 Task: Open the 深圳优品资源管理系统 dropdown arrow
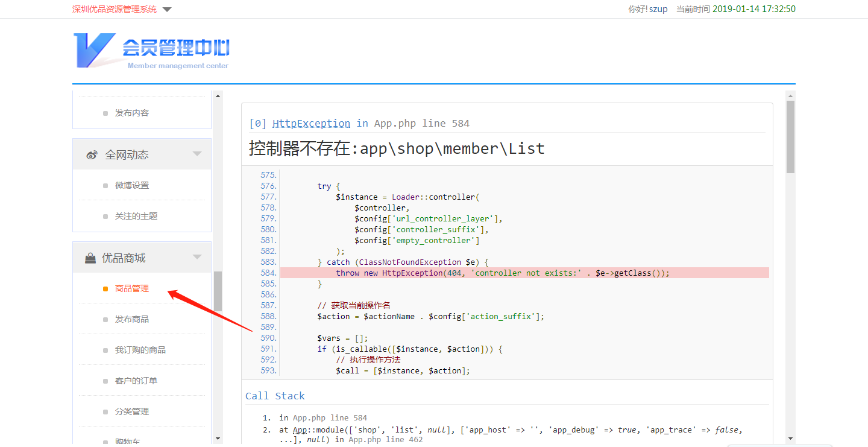point(167,10)
